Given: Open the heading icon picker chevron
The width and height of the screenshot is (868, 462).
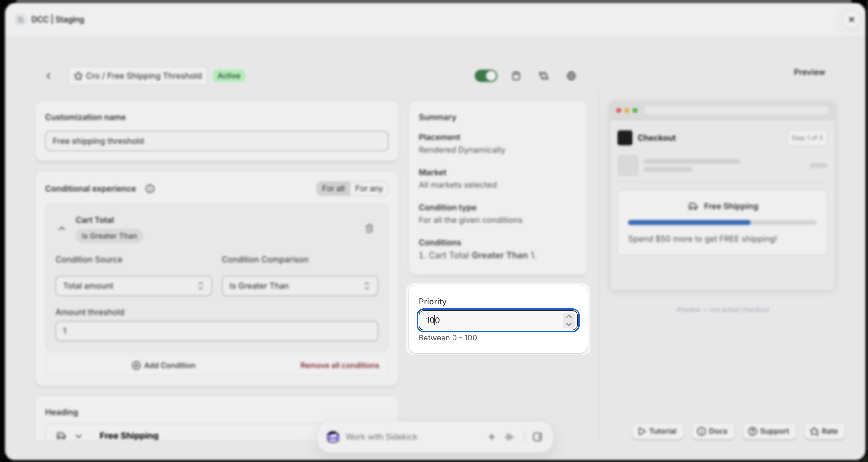Looking at the screenshot, I should [x=78, y=436].
